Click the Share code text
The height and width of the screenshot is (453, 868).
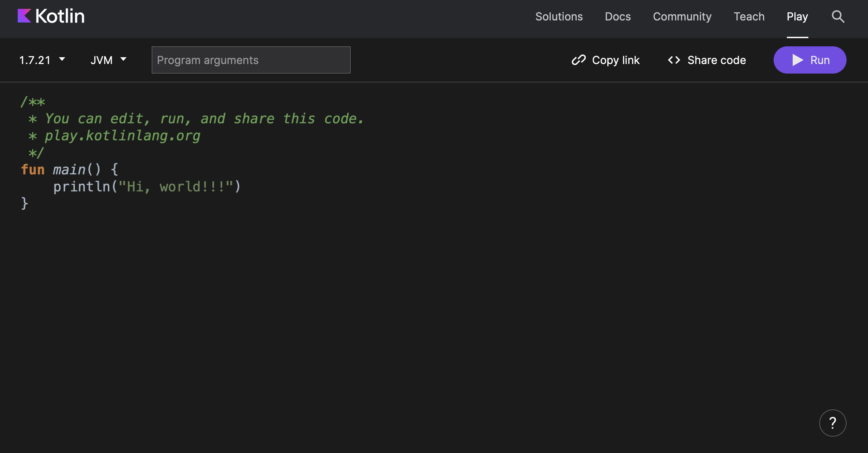point(716,60)
